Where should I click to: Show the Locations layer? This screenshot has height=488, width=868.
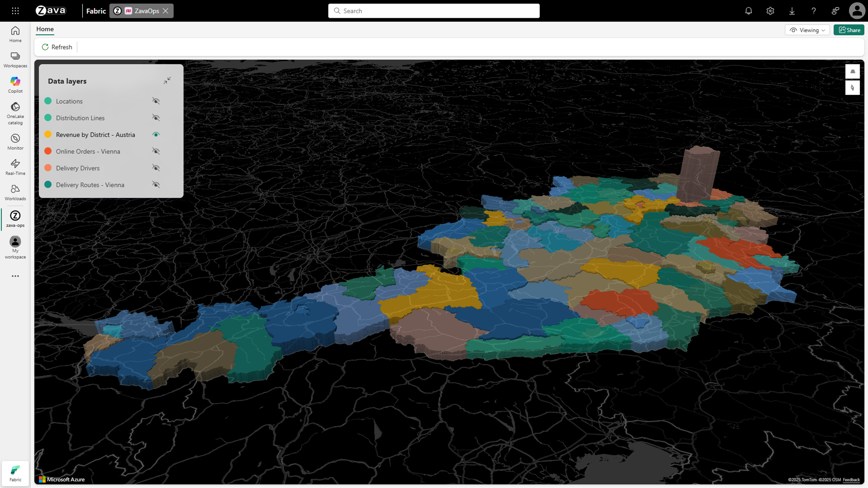coord(156,101)
